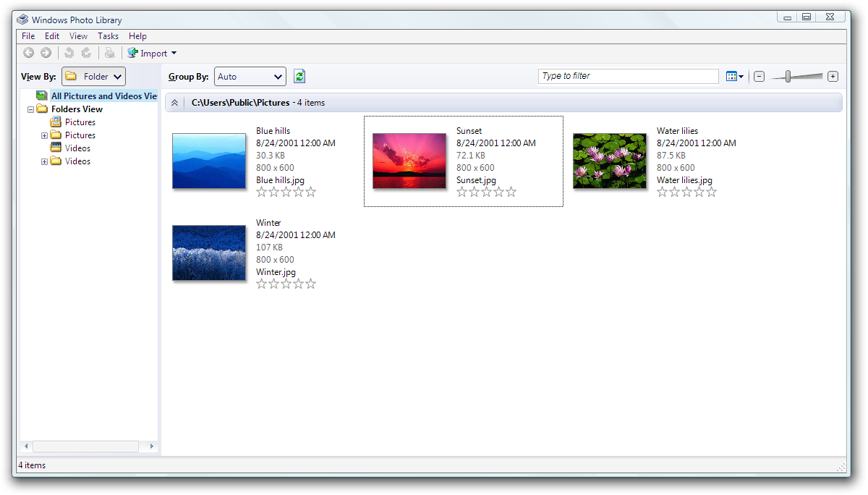Click the Winter title text

click(x=268, y=223)
